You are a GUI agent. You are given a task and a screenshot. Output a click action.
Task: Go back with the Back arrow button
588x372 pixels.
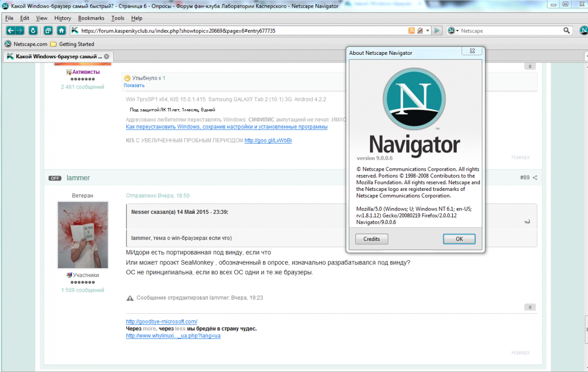click(10, 30)
